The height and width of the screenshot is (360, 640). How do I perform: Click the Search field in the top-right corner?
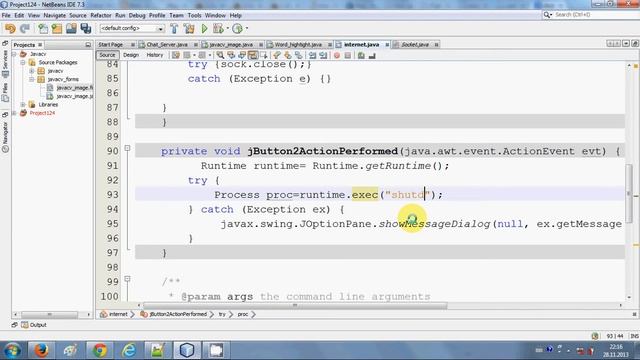click(x=590, y=15)
